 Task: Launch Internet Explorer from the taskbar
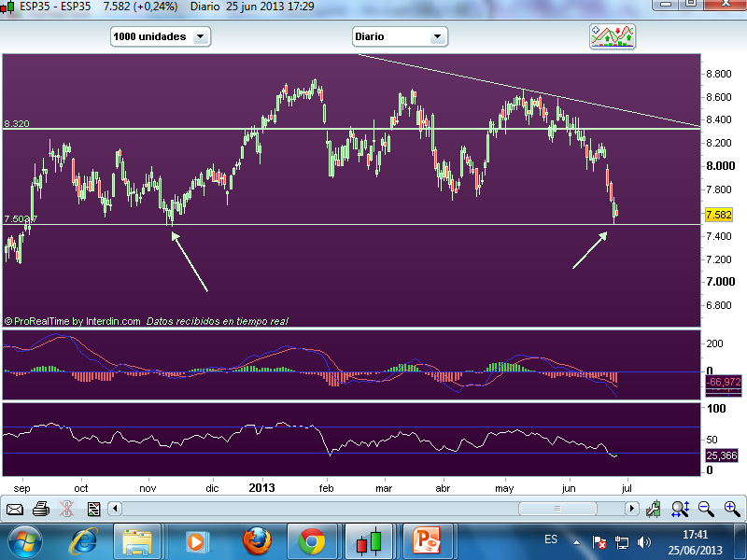pos(84,542)
